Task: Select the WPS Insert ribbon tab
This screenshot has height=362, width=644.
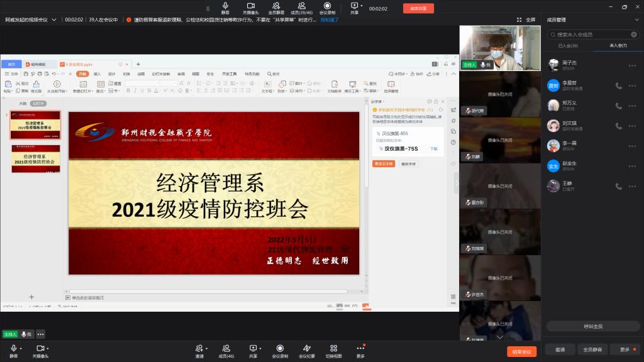Action: pos(97,74)
